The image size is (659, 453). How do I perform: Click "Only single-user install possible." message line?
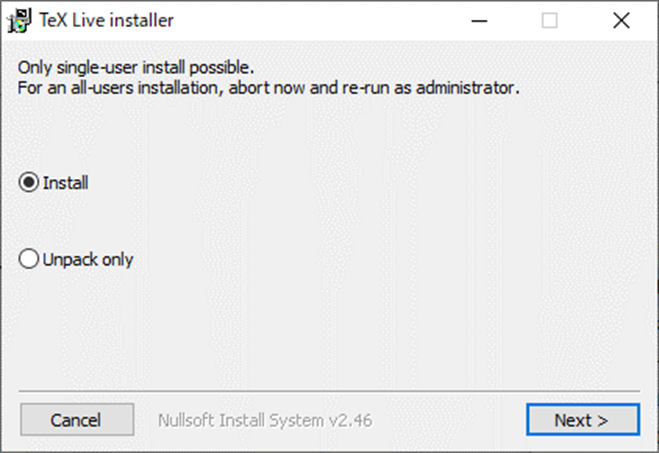(x=136, y=68)
